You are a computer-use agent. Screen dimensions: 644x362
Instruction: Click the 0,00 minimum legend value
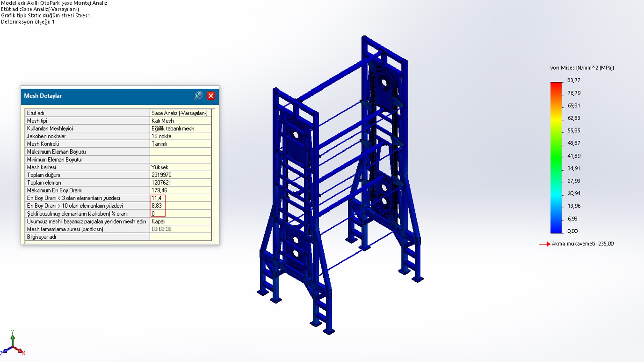point(572,231)
